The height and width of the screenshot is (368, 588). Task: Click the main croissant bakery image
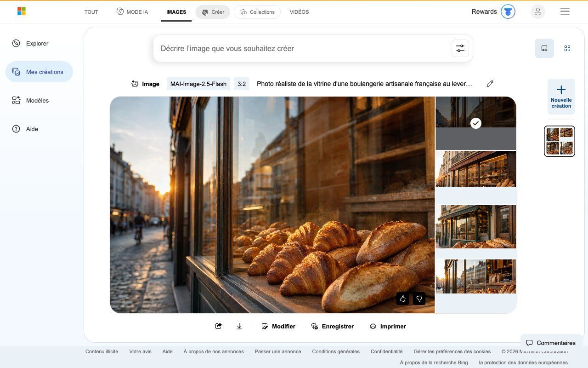coord(272,205)
